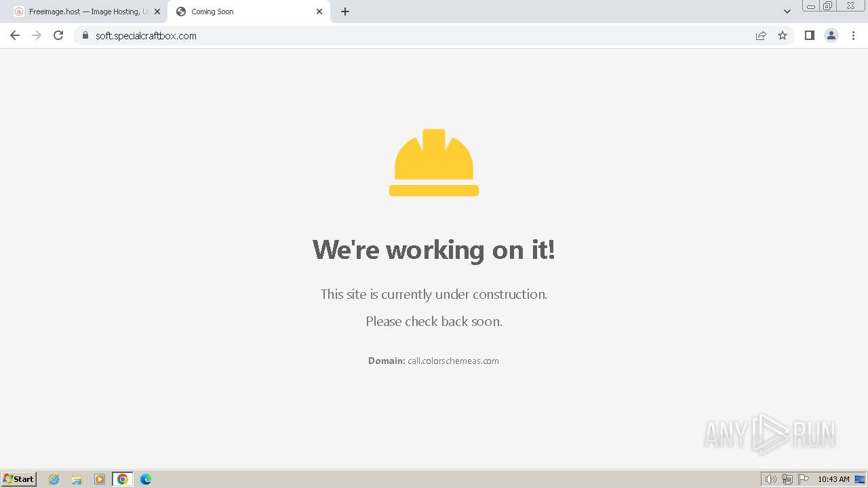868x488 pixels.
Task: Click 'This site is currently under construction.' text
Action: point(434,294)
